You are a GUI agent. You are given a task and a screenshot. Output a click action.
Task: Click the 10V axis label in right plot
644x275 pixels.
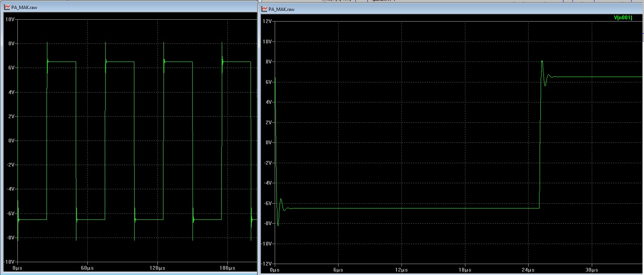click(x=267, y=42)
